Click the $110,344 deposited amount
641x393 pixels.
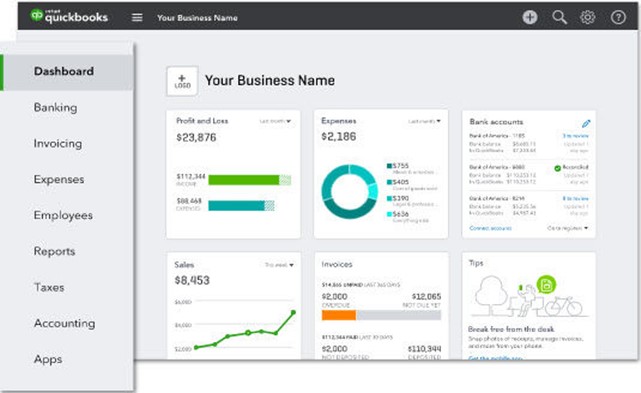tap(424, 349)
